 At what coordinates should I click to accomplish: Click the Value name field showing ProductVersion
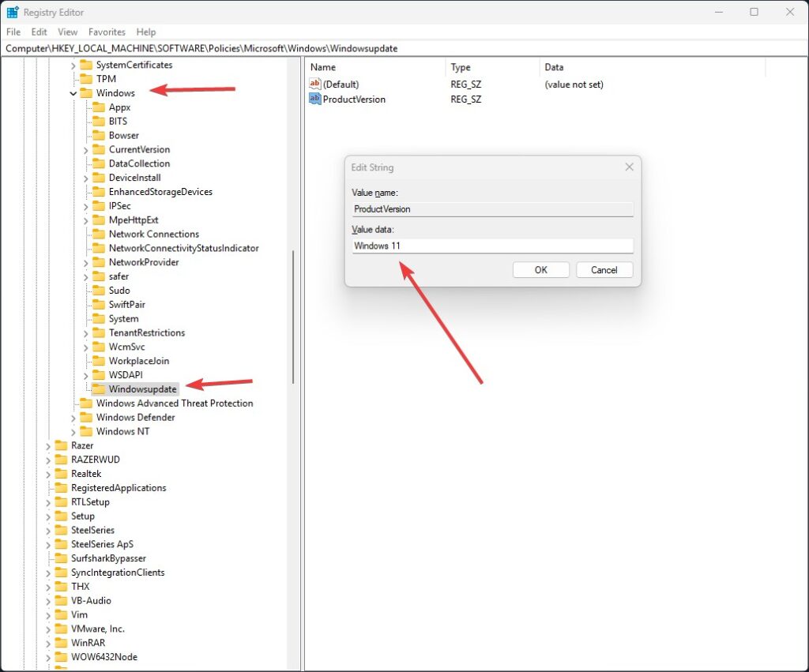point(493,209)
